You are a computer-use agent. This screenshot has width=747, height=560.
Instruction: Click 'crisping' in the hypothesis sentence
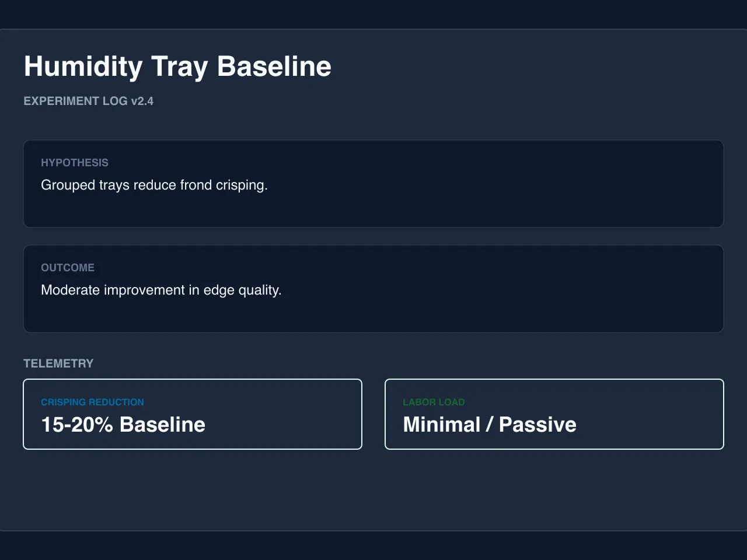241,185
